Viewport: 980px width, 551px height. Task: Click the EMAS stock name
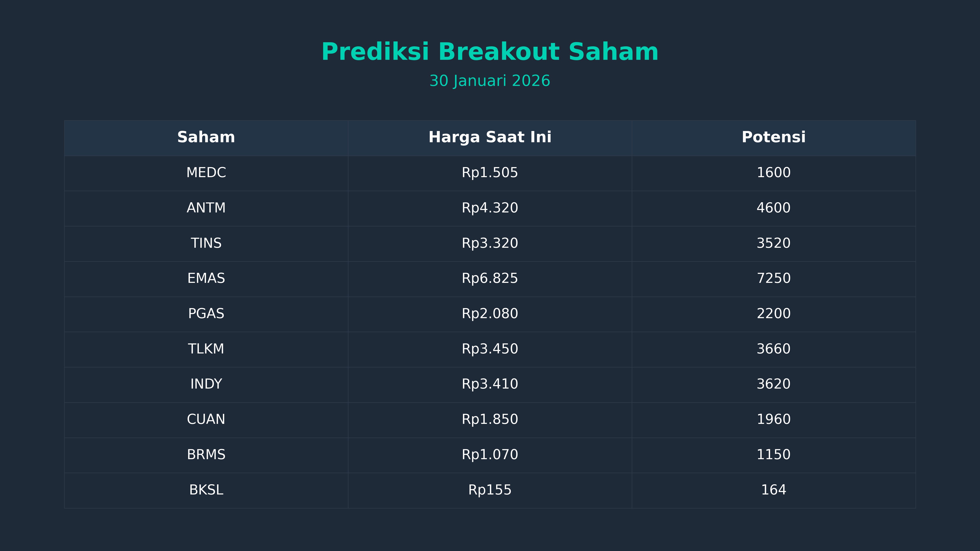pyautogui.click(x=206, y=278)
